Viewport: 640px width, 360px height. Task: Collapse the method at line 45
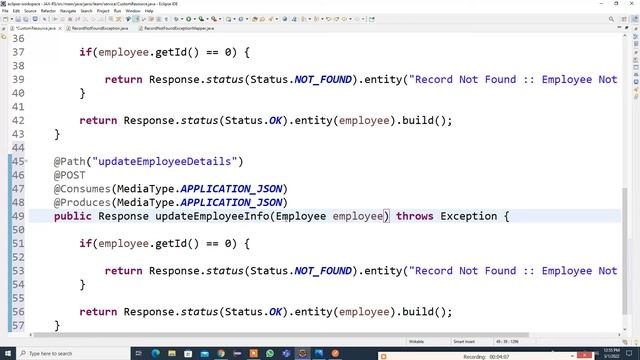click(27, 161)
